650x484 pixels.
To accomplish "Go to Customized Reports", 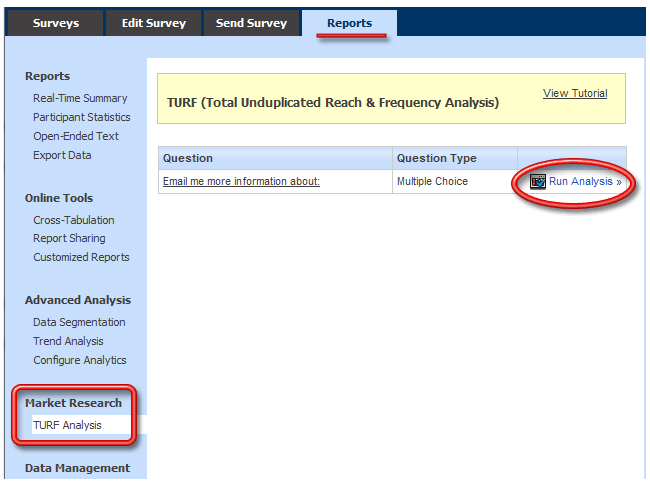I will (81, 257).
